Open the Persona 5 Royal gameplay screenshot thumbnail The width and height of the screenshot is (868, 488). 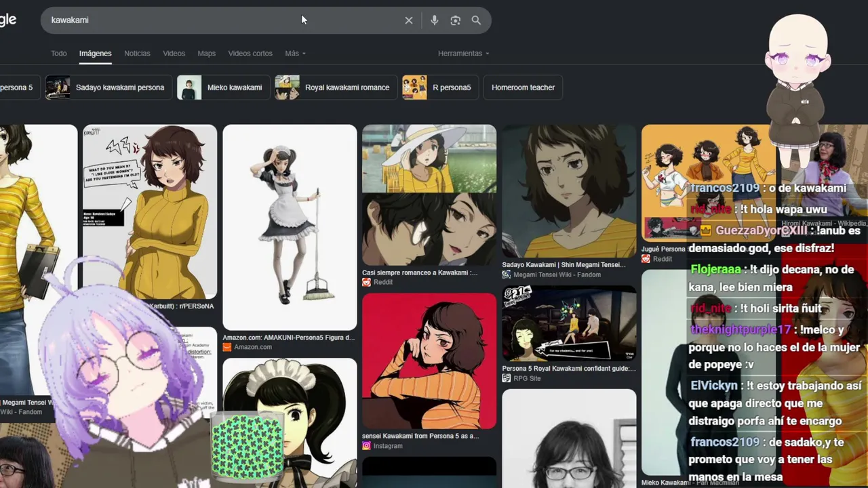(x=569, y=323)
